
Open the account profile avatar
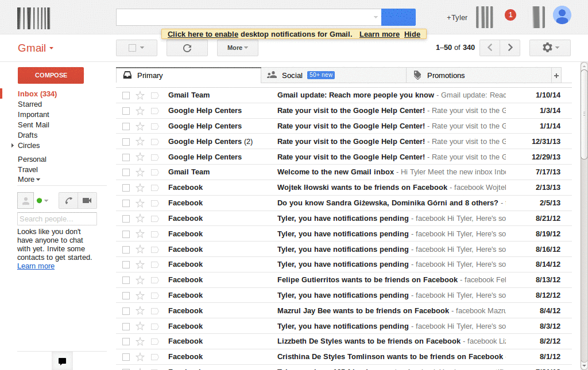point(562,15)
